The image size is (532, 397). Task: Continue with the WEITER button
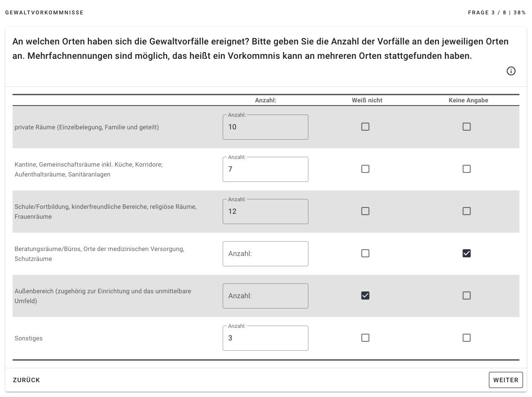coord(506,380)
